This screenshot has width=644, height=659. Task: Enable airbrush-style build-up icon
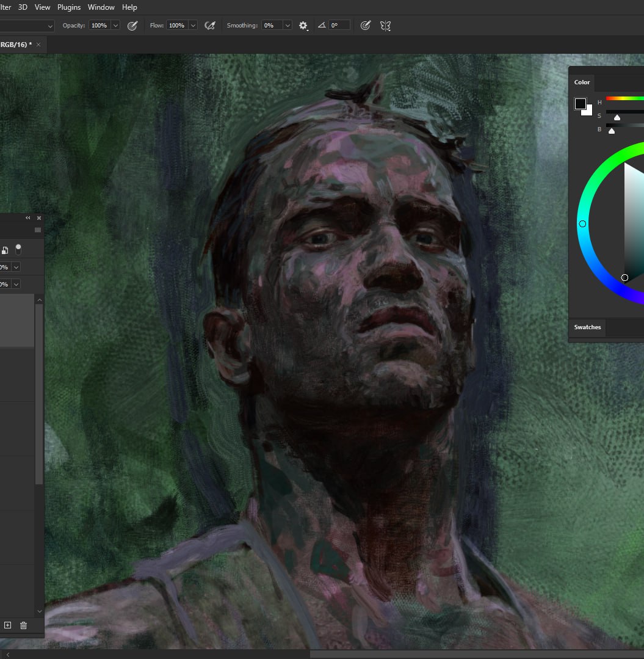210,26
